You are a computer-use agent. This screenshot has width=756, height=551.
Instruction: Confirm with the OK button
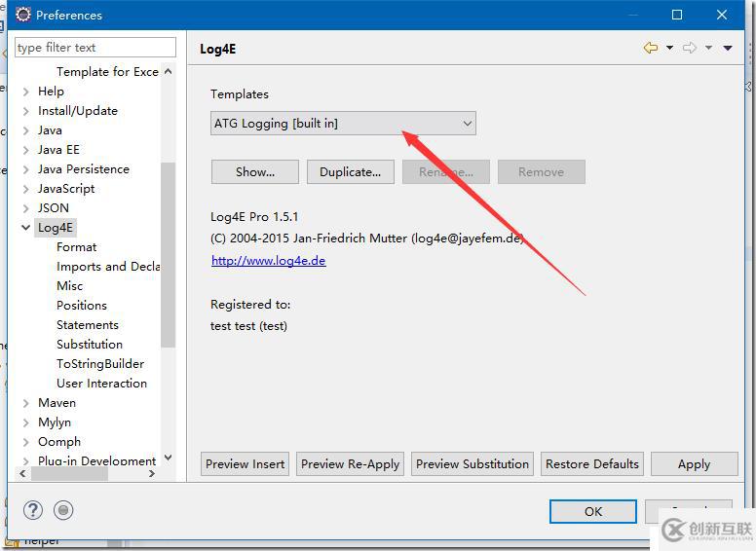593,511
